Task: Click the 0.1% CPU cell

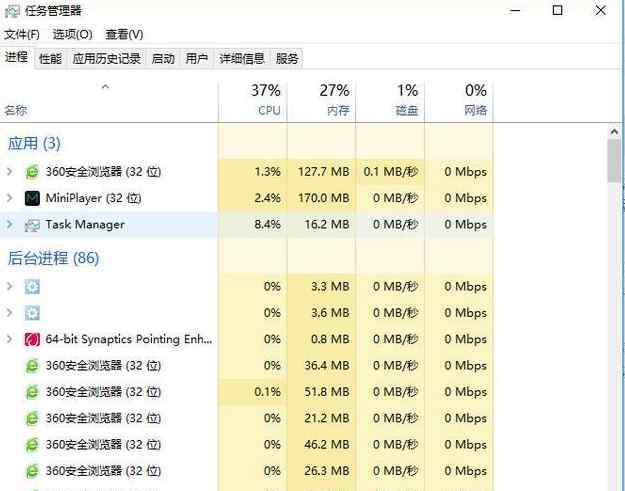Action: [253, 392]
